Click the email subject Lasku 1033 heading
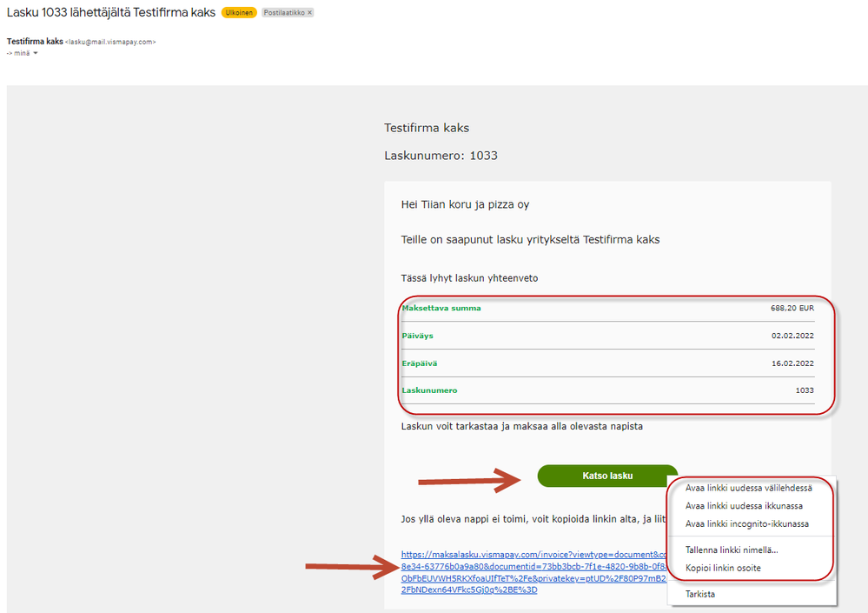Screen dimensions: 868x613 110,12
